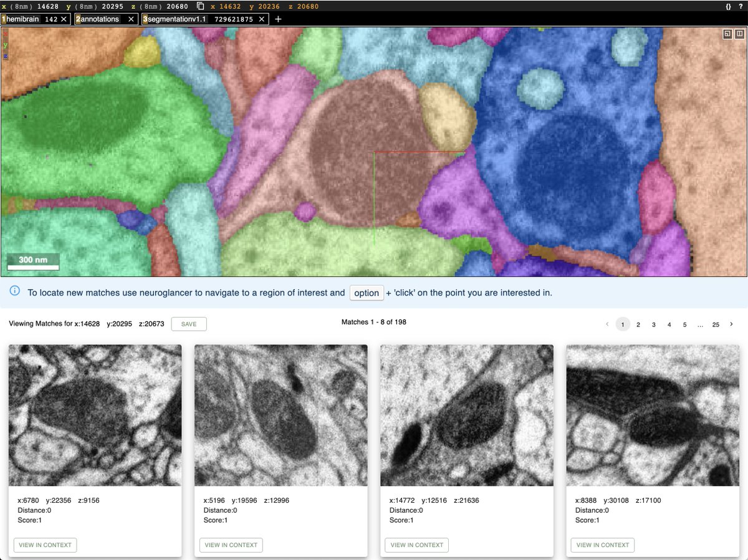Go to previous page of matches
This screenshot has height=560, width=748.
click(607, 324)
